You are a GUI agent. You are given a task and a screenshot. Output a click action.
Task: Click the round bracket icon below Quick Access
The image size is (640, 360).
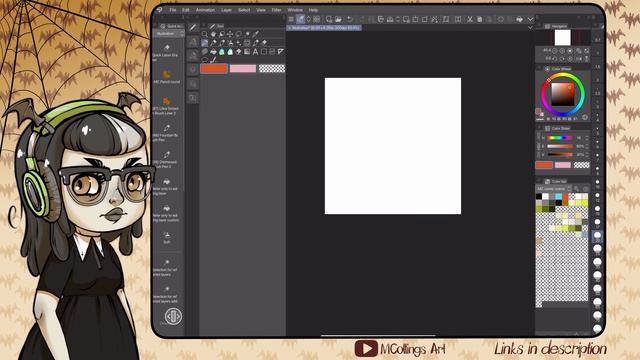[173, 316]
